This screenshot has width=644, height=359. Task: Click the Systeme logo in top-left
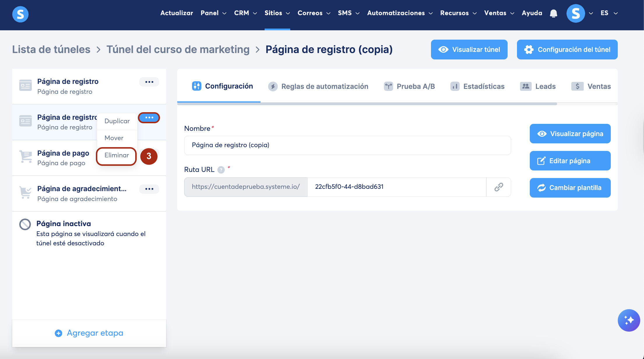click(20, 14)
